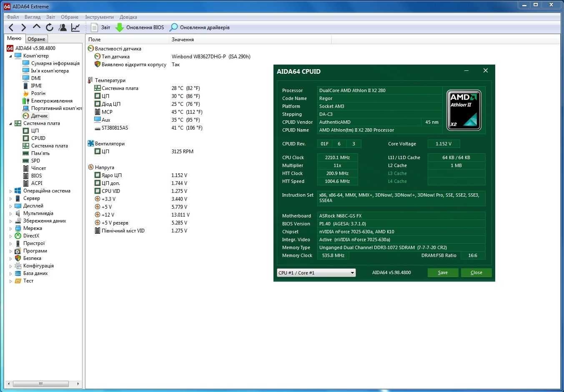
Task: Click Close in the AIDA64 CPUID window
Action: pos(476,272)
